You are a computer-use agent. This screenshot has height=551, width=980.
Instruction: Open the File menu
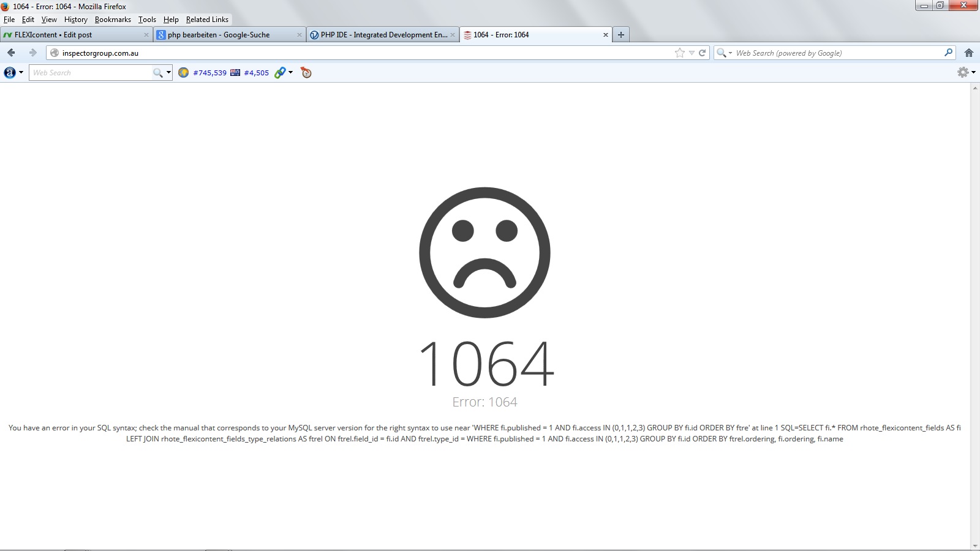pos(9,20)
